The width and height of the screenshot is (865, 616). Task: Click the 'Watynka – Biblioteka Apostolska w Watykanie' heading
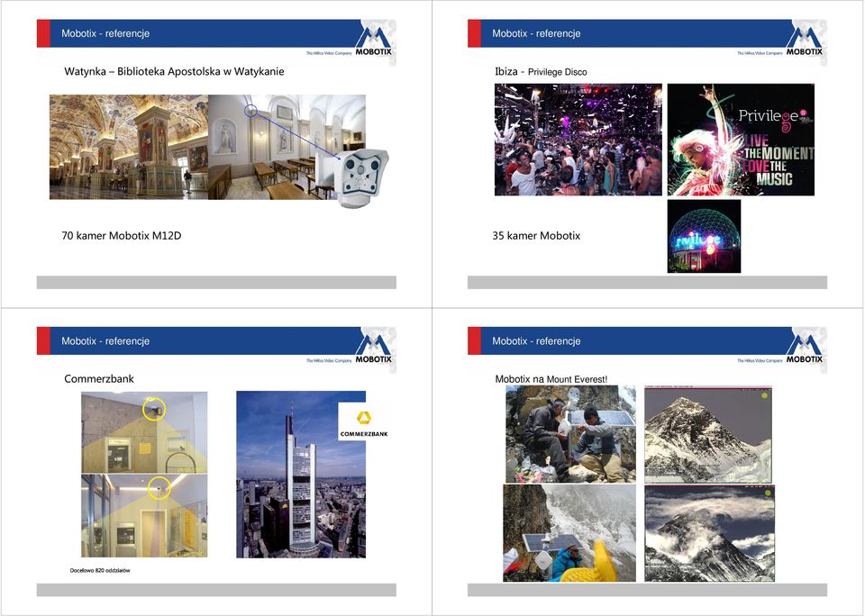pyautogui.click(x=174, y=71)
